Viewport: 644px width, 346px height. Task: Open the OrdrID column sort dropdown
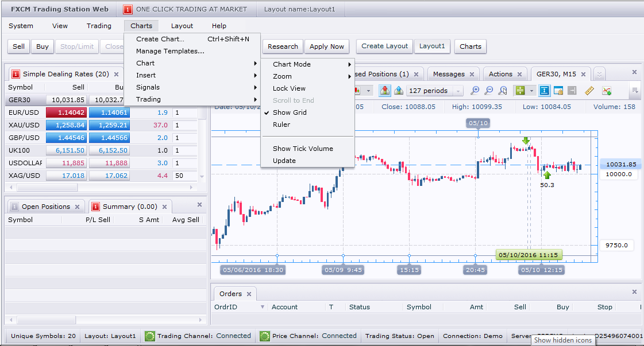pos(263,307)
